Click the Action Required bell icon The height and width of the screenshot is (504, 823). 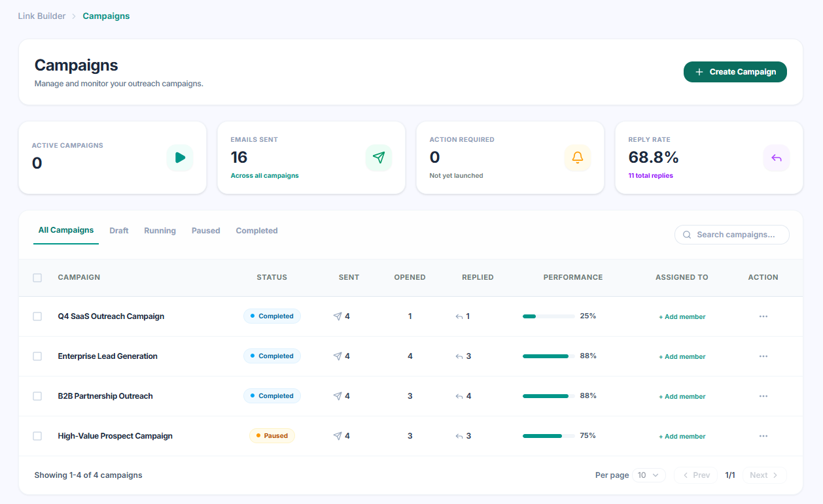[578, 158]
